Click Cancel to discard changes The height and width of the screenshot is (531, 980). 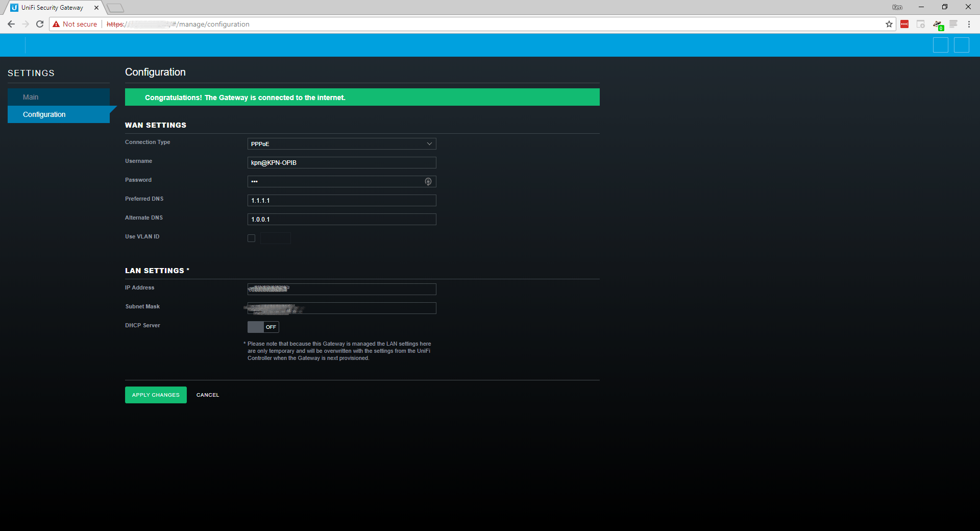tap(208, 395)
